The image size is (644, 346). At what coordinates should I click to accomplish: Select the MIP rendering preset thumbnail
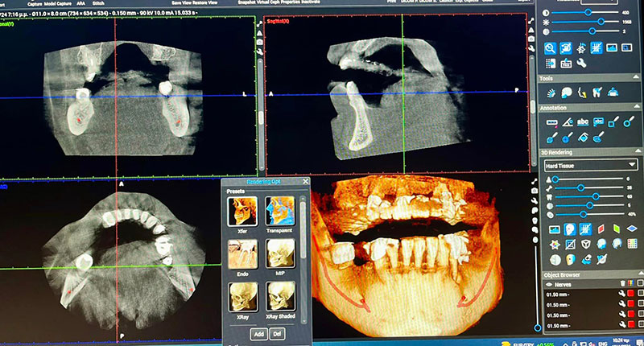[x=280, y=253]
